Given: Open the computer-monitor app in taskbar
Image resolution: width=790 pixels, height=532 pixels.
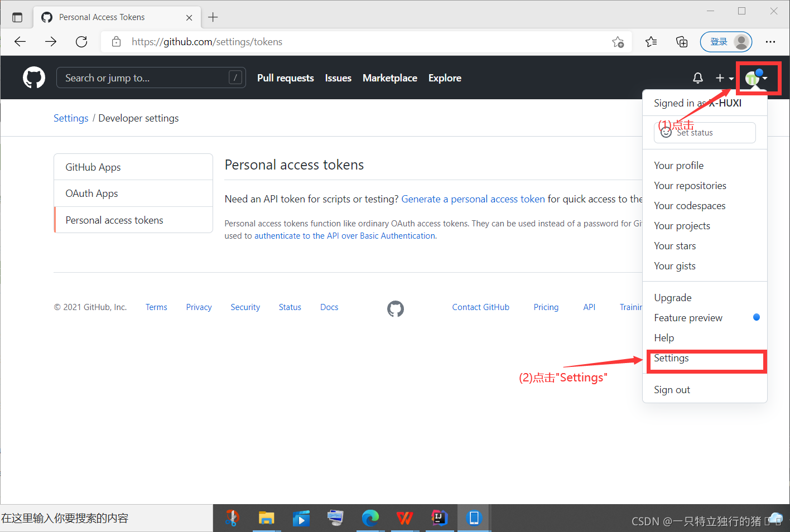Looking at the screenshot, I should 335,518.
